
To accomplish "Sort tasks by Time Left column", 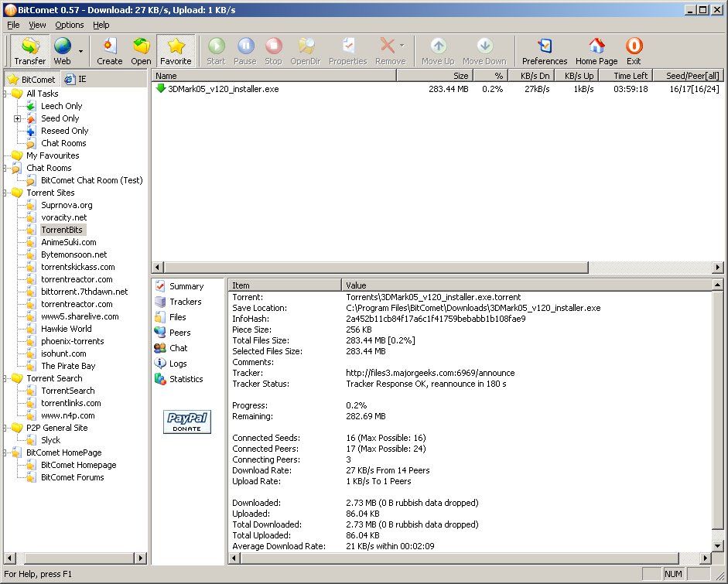I will 626,76.
